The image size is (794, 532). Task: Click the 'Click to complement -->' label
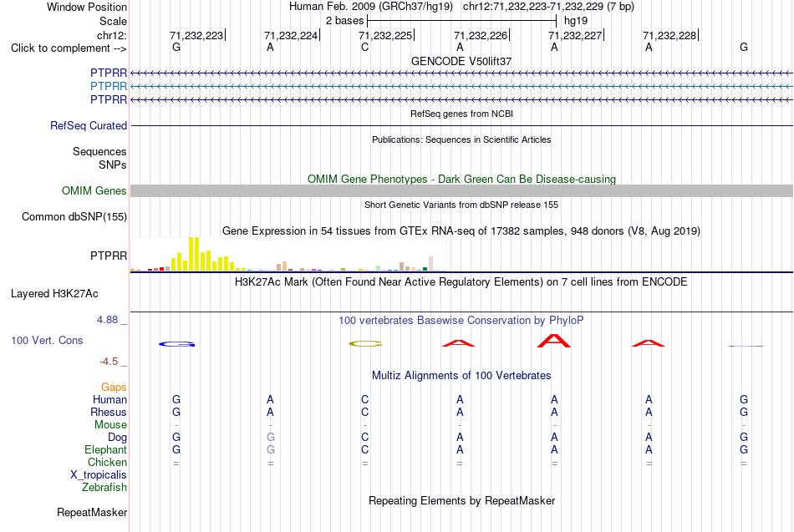pos(69,48)
